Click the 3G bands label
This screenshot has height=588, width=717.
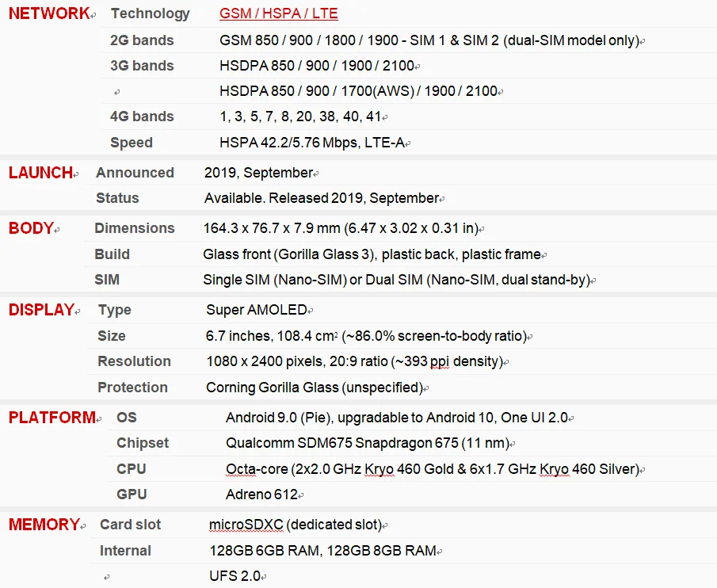pyautogui.click(x=142, y=66)
